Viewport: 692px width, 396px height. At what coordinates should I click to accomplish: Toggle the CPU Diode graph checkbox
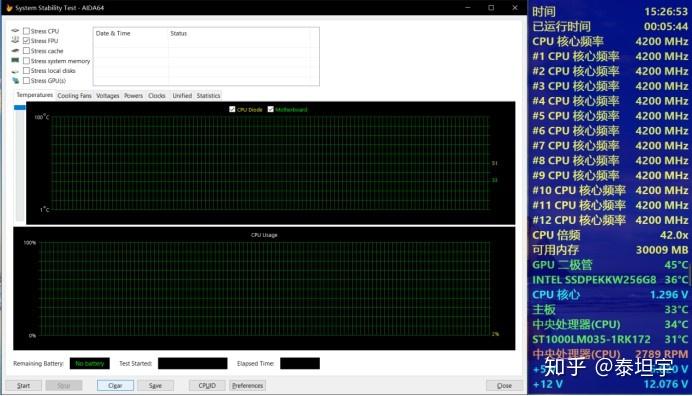[x=232, y=109]
